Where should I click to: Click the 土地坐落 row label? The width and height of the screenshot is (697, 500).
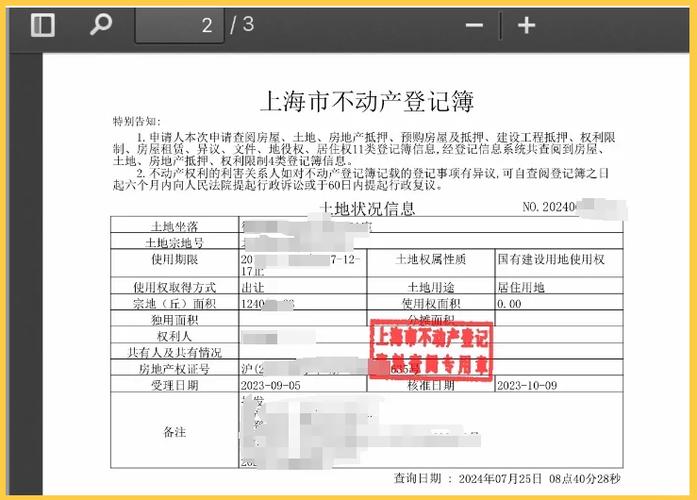174,226
